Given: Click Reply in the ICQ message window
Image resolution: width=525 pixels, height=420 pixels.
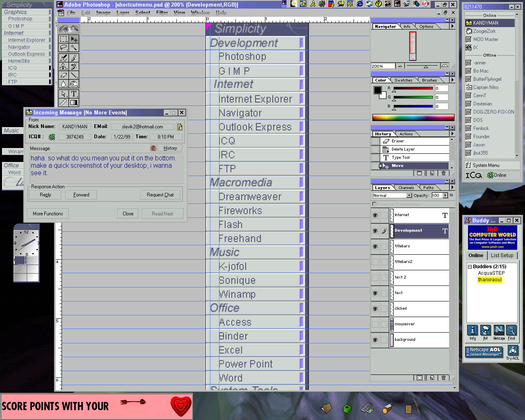Looking at the screenshot, I should tap(46, 195).
